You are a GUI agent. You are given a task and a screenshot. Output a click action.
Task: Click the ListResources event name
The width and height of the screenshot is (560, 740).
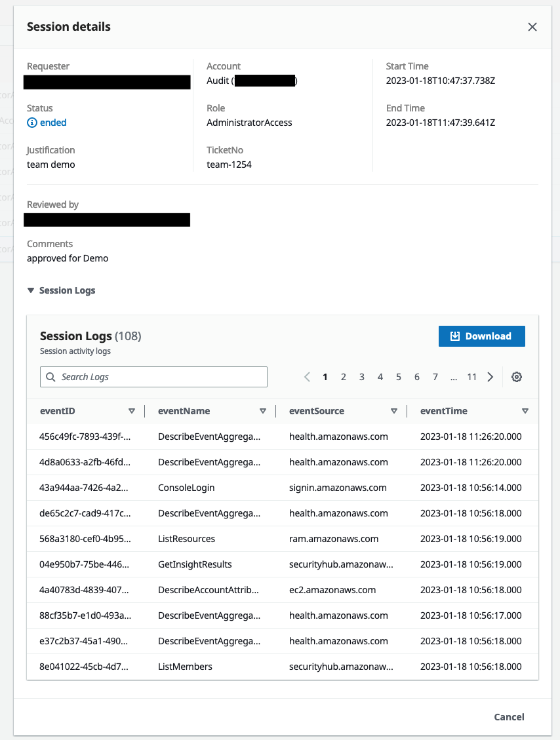pyautogui.click(x=186, y=539)
